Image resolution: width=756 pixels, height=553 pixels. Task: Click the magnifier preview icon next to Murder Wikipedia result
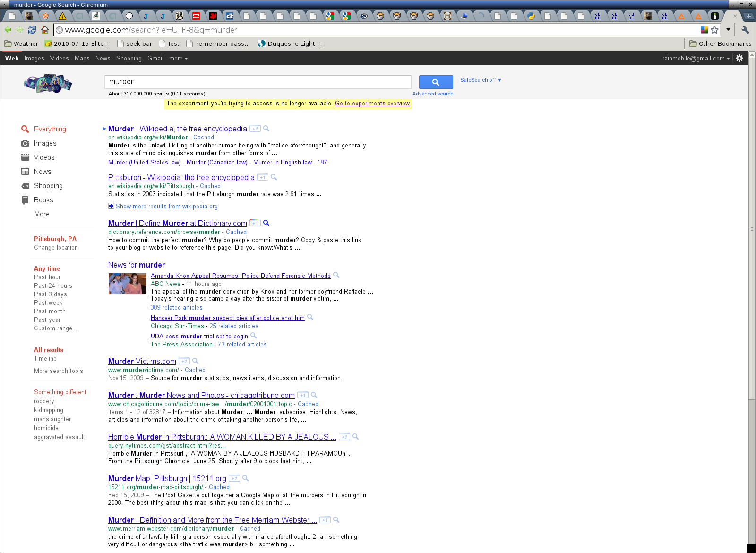pos(266,129)
